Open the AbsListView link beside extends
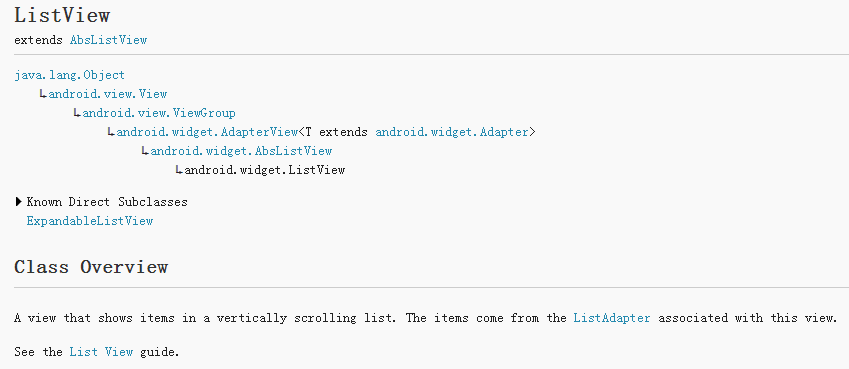The width and height of the screenshot is (849, 369). pos(108,40)
